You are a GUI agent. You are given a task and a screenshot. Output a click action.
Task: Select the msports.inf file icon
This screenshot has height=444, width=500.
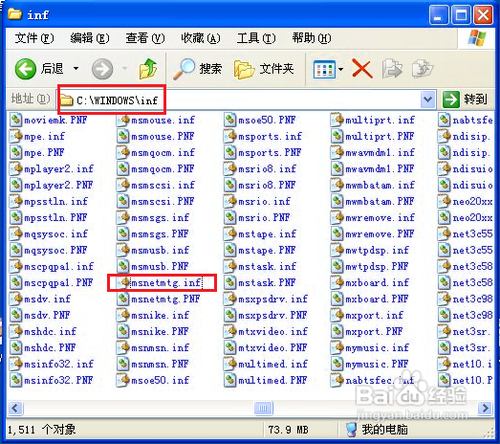point(230,136)
